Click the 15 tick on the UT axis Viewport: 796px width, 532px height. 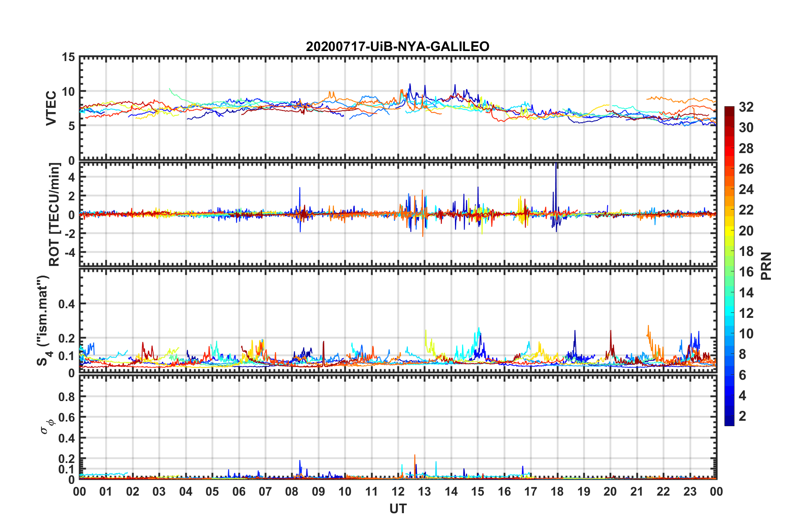pyautogui.click(x=478, y=491)
